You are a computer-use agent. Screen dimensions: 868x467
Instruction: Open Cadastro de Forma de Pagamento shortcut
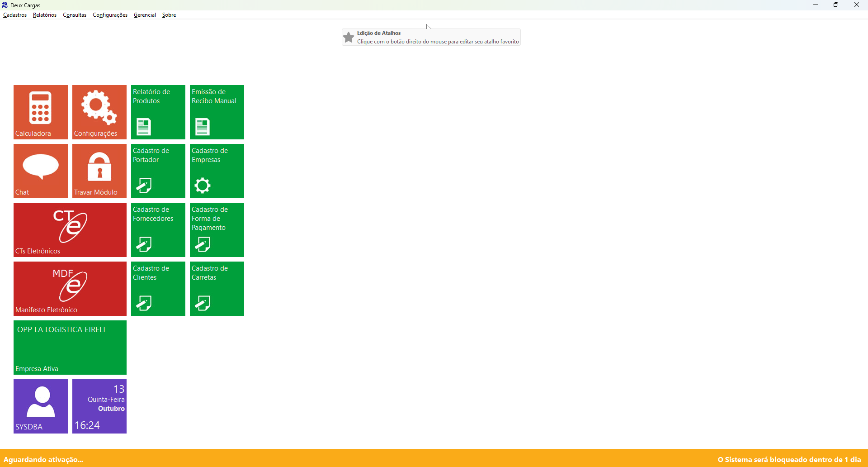point(217,230)
